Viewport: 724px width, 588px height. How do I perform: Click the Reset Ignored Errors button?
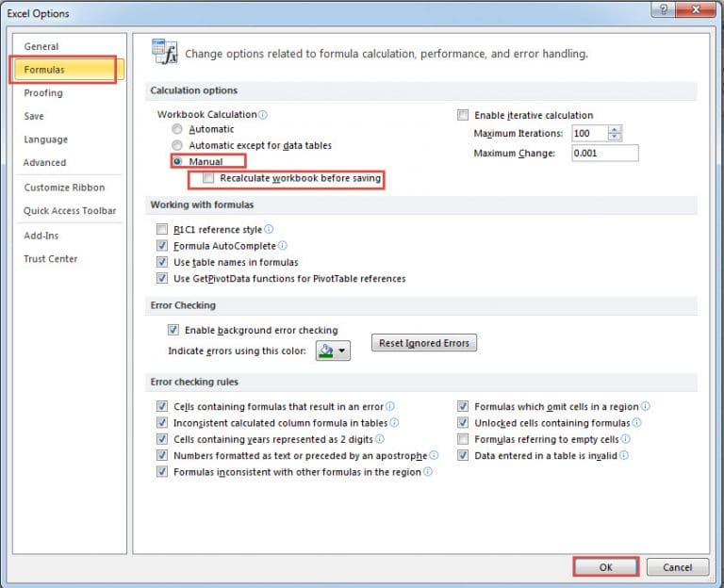[424, 343]
